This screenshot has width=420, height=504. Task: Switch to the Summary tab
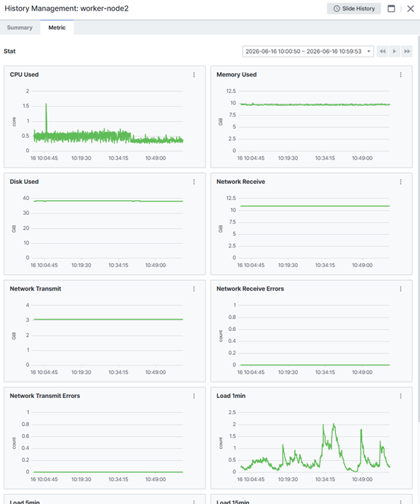click(x=20, y=28)
